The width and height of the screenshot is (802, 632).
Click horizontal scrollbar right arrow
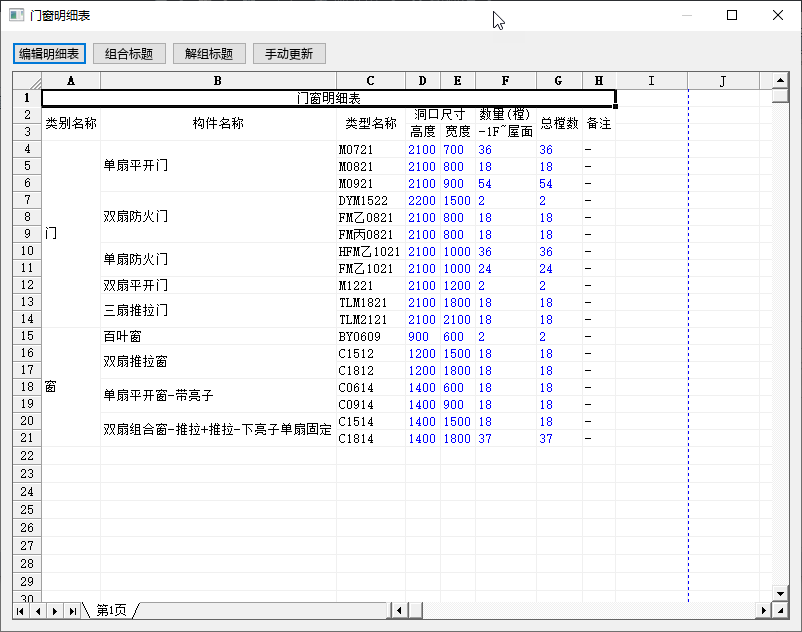pos(764,610)
